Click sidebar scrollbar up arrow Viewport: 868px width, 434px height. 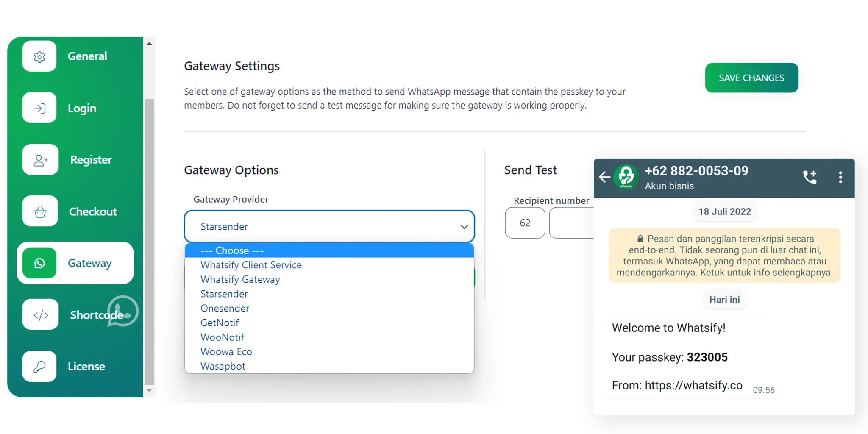coord(149,43)
